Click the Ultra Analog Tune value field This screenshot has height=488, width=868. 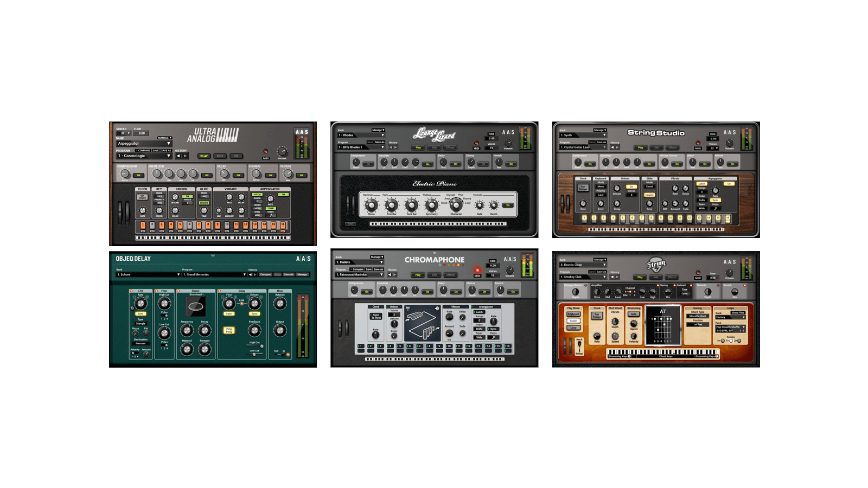pos(141,133)
